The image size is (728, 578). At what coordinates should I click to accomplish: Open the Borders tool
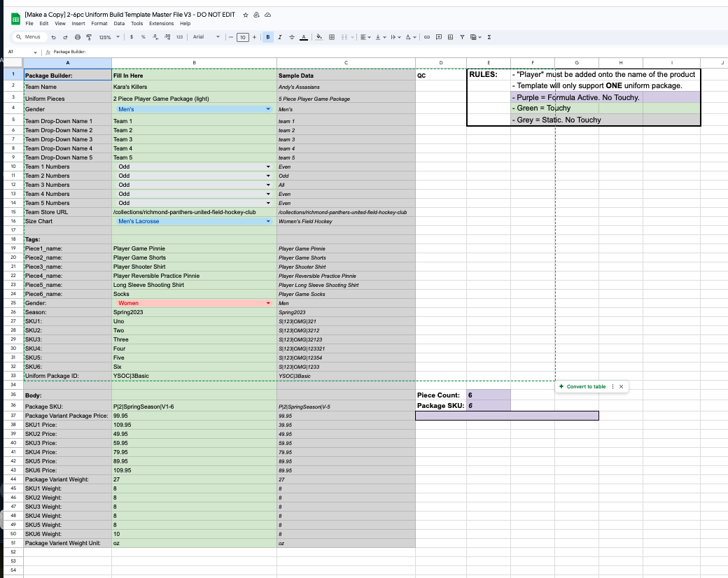(x=332, y=37)
